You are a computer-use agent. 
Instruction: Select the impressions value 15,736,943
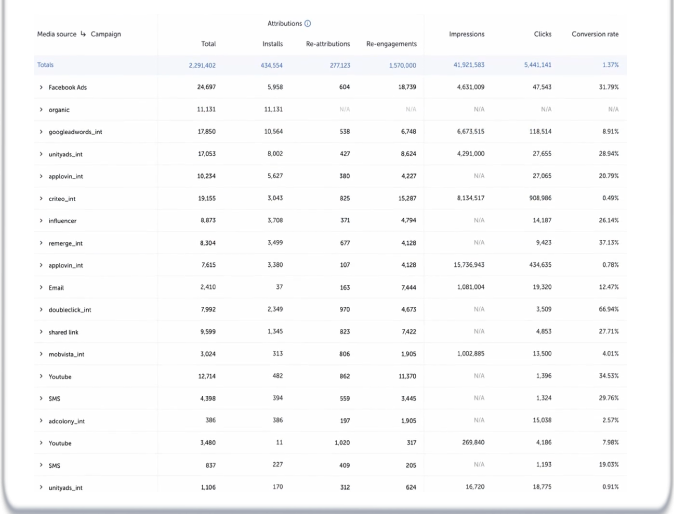tap(469, 265)
